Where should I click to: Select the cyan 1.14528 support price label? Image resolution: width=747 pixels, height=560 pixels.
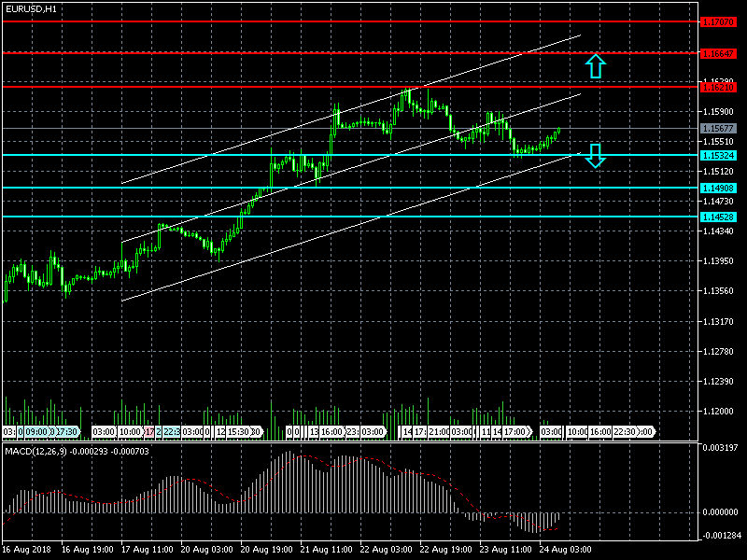tap(718, 217)
